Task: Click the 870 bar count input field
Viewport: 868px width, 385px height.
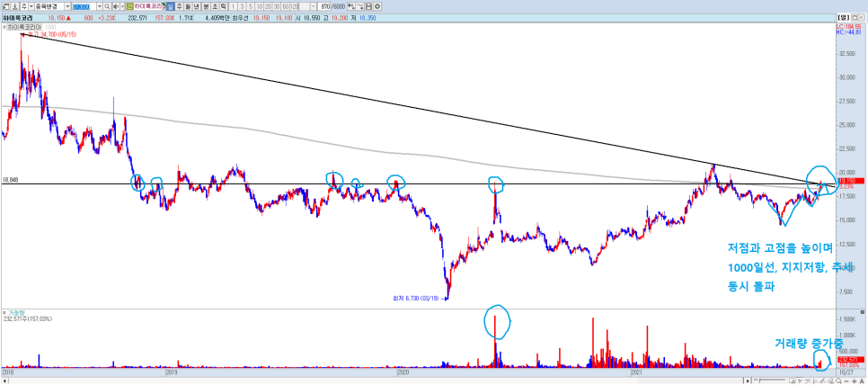Action: point(324,6)
